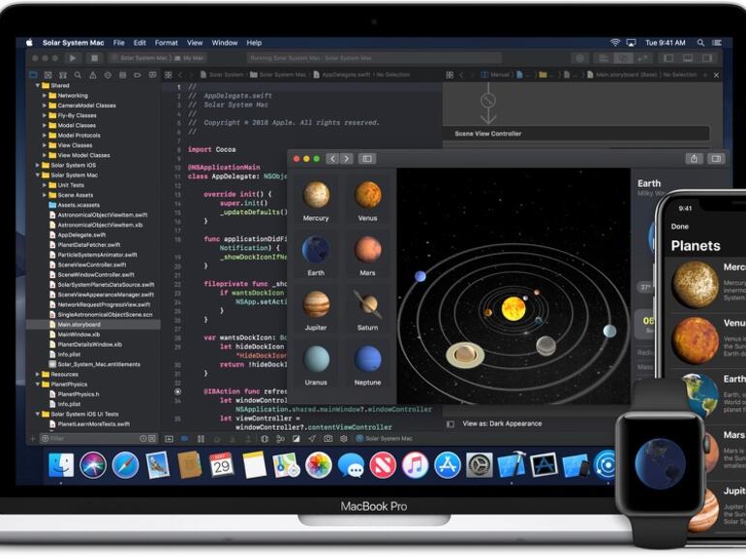Expand the Model Protocols folder
Screen dimensions: 746x560
(x=45, y=136)
